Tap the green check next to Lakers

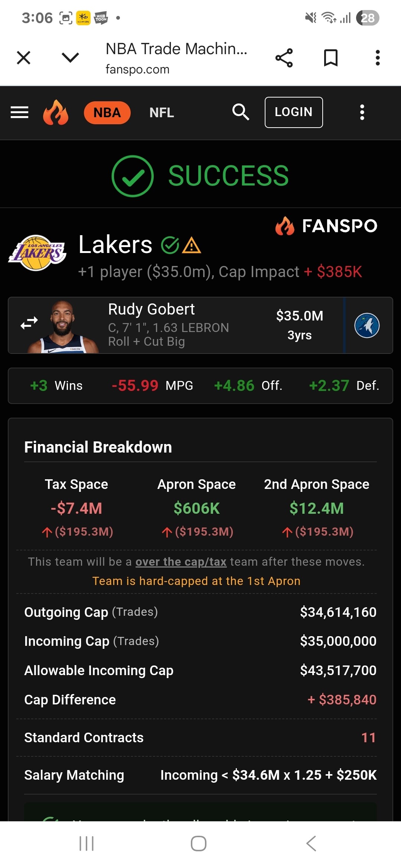[x=170, y=245]
